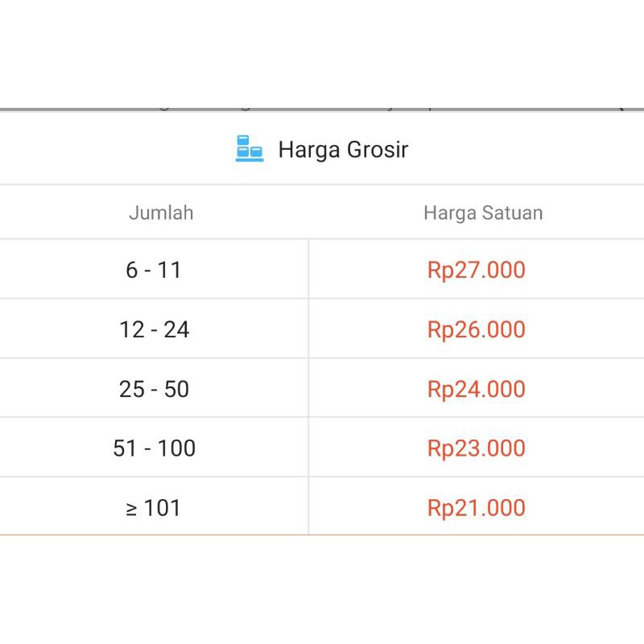
Task: Tap the Harga Grosir title text
Action: point(344,150)
